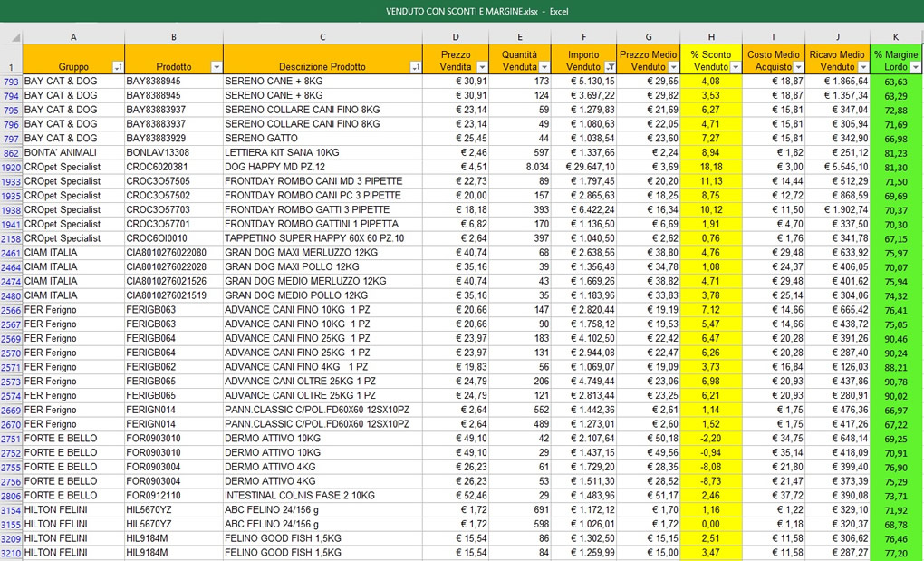This screenshot has width=924, height=561.
Task: Select the price cell € 52,46
Action: [x=456, y=496]
